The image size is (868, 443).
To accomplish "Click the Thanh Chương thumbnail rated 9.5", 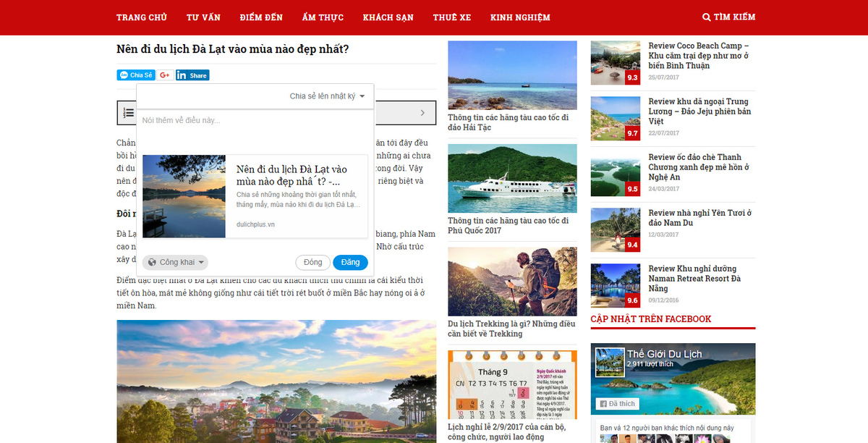I will (616, 174).
